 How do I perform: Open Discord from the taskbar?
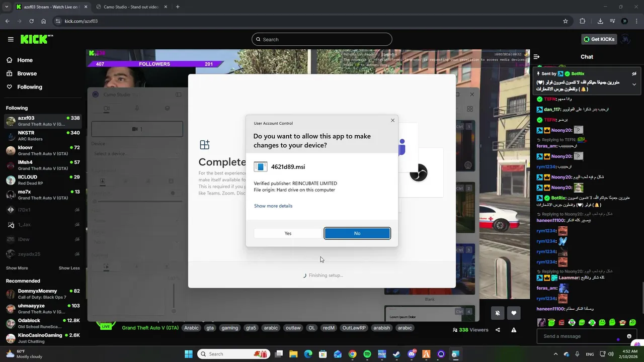coord(412,354)
